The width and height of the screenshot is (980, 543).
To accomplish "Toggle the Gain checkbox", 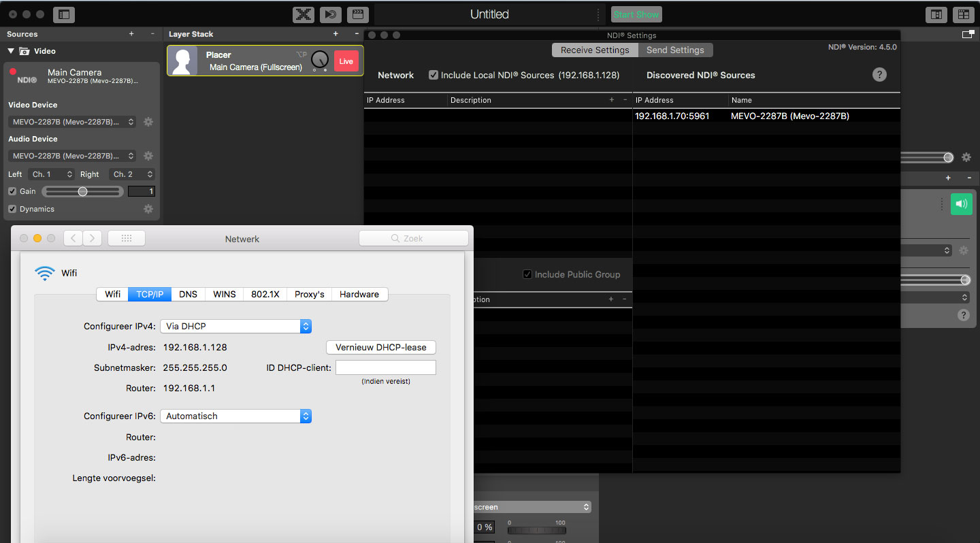I will pyautogui.click(x=12, y=191).
